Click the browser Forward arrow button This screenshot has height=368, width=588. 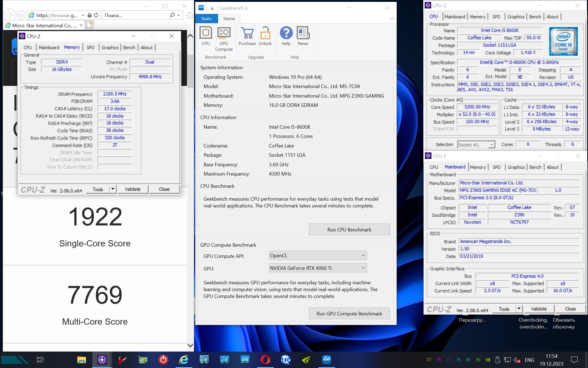(x=21, y=15)
